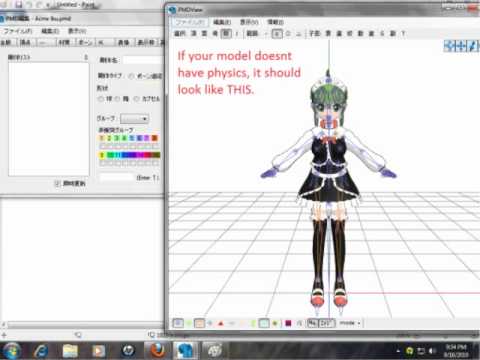Toggle the T button in PMDView top toolbar

point(403,33)
